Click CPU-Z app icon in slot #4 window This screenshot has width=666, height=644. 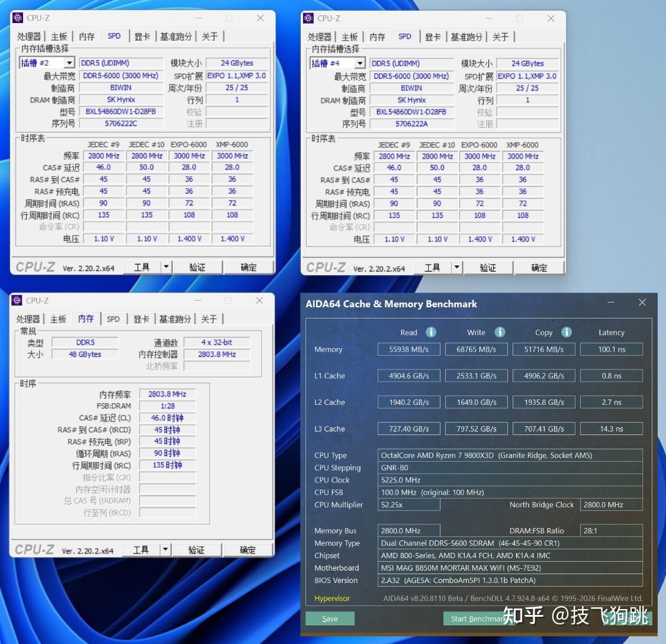click(x=308, y=18)
